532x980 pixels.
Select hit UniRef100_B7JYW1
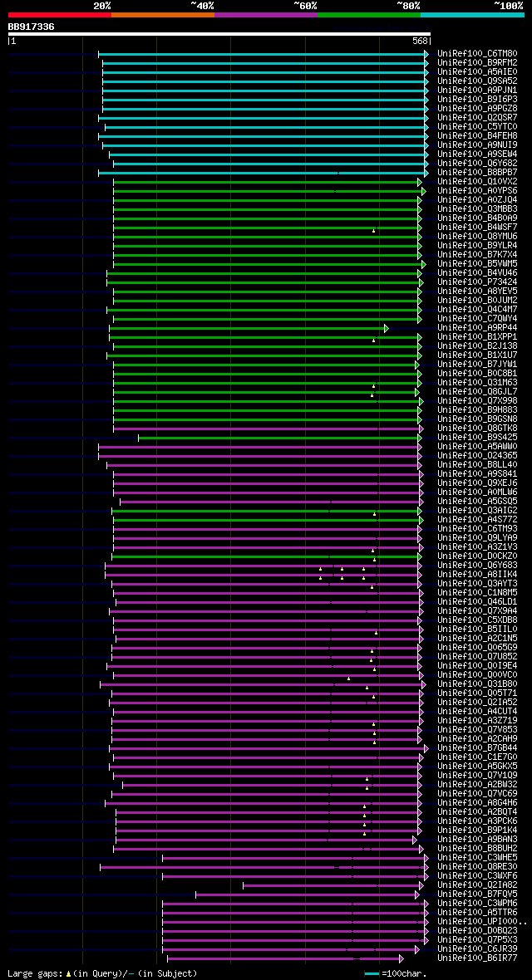(x=477, y=364)
